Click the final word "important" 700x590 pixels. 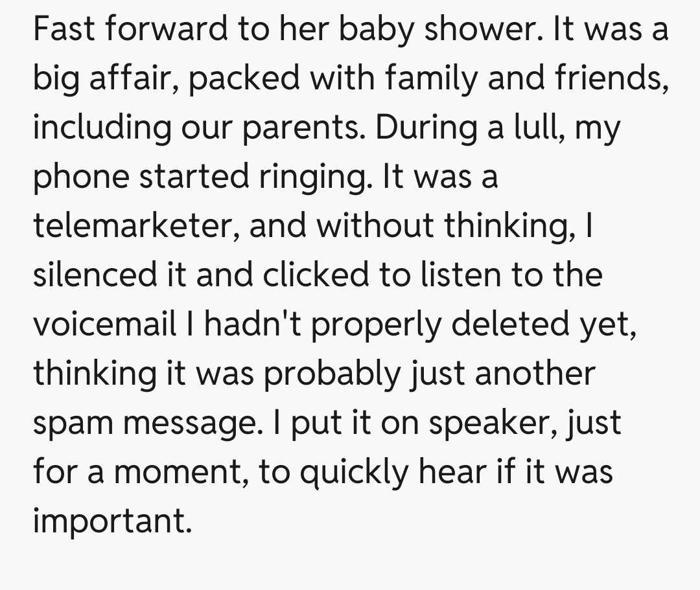(112, 521)
